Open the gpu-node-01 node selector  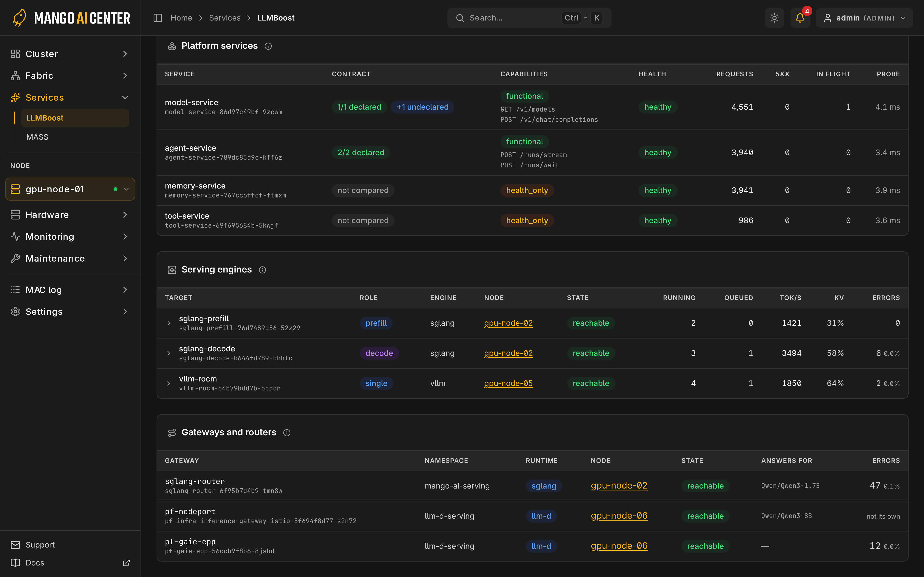pos(70,189)
